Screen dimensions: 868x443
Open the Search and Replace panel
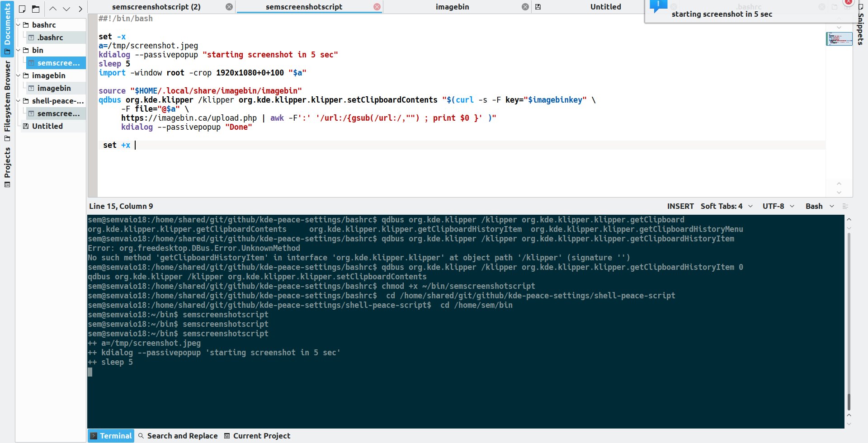[178, 436]
